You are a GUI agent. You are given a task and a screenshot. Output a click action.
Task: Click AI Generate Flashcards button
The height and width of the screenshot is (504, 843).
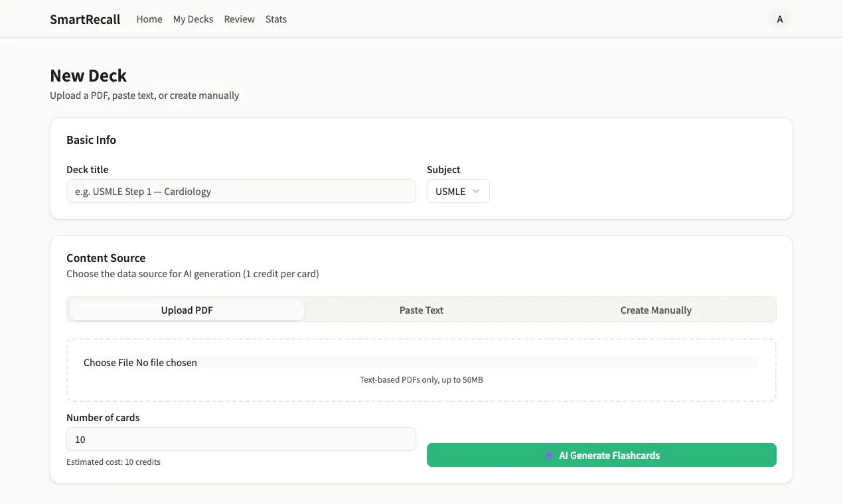(x=601, y=455)
